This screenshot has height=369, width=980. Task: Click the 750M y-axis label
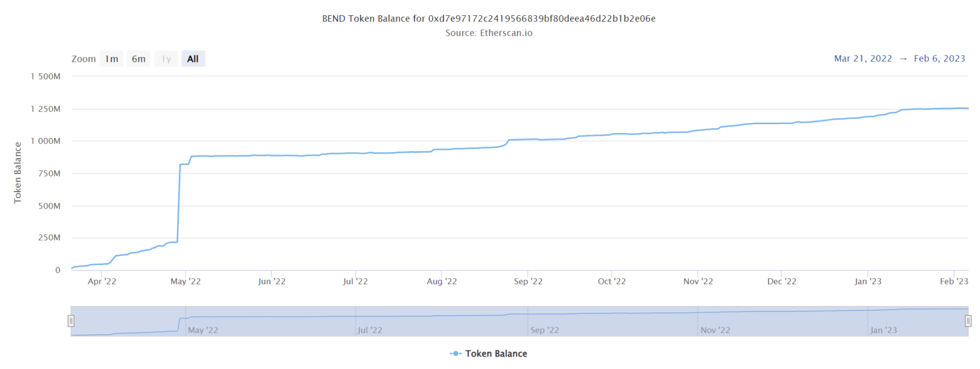pyautogui.click(x=49, y=174)
